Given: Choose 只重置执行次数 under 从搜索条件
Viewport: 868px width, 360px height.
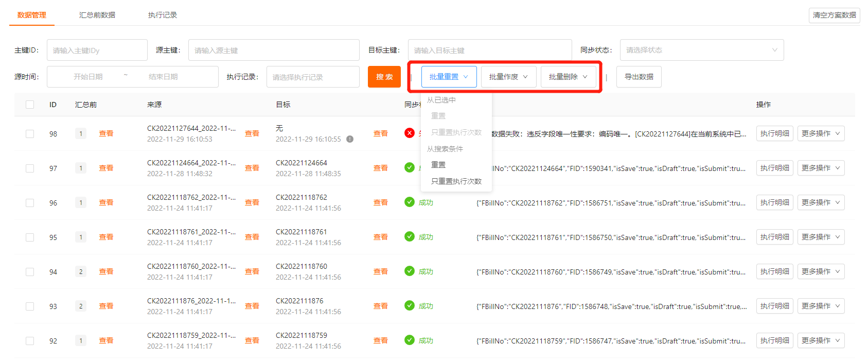Looking at the screenshot, I should (x=456, y=181).
